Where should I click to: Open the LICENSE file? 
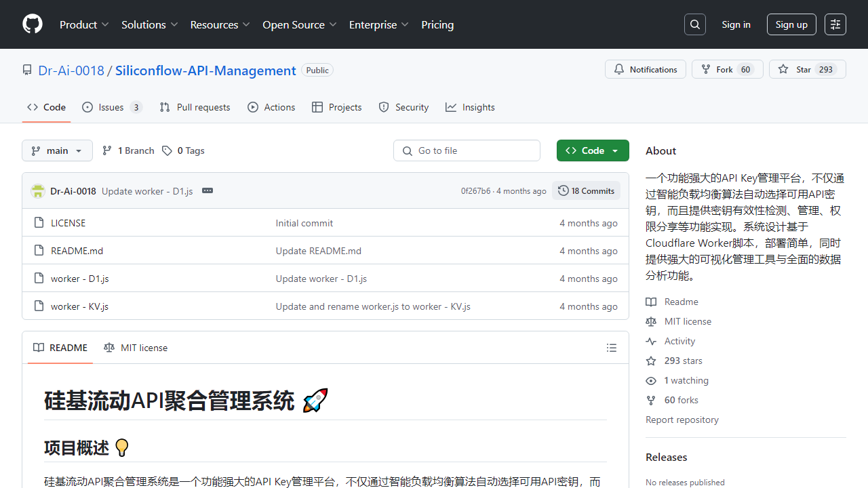68,223
